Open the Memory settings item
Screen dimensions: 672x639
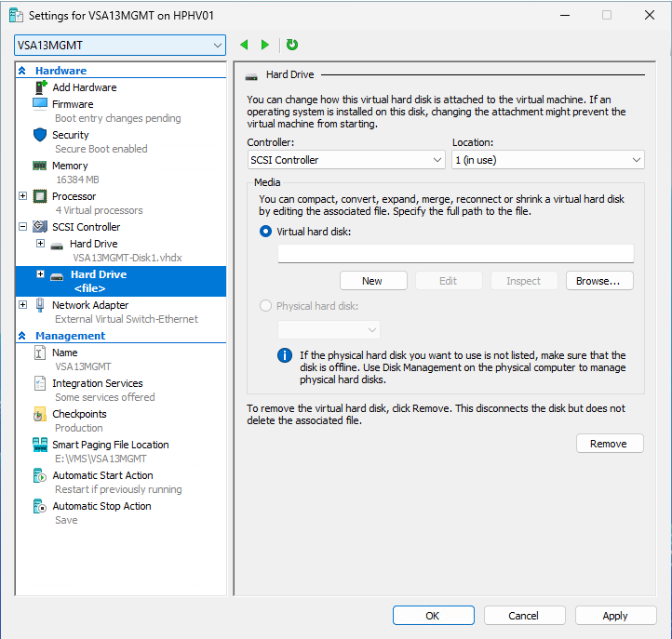[40, 166]
